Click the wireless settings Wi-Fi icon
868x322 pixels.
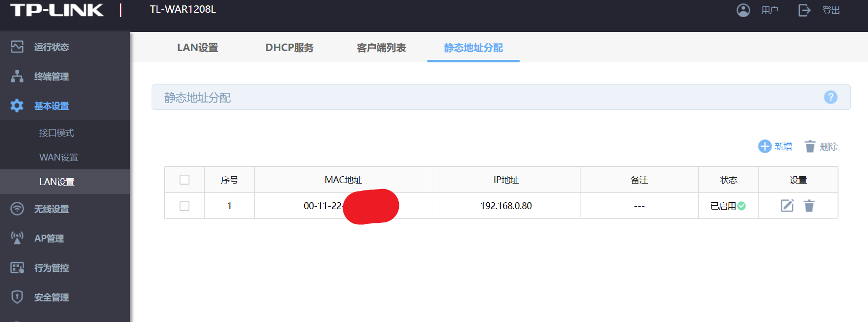17,209
